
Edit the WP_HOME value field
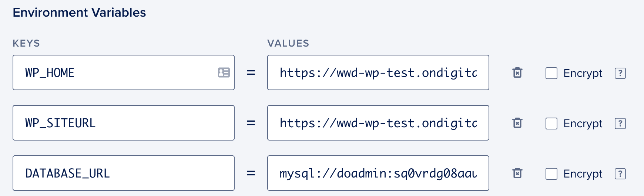(378, 72)
